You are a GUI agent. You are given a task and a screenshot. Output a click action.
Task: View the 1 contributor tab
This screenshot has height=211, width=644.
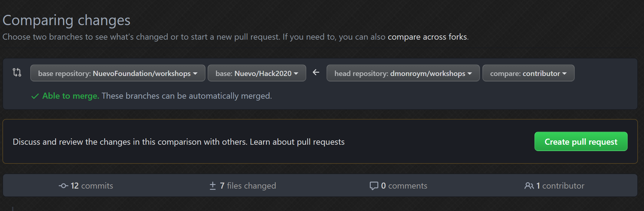pos(554,186)
